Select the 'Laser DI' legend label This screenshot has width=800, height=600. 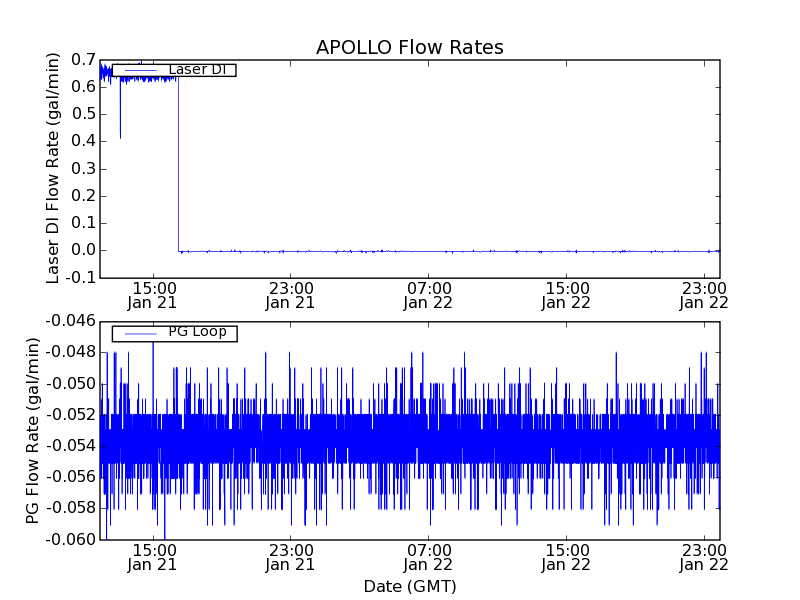tap(197, 69)
